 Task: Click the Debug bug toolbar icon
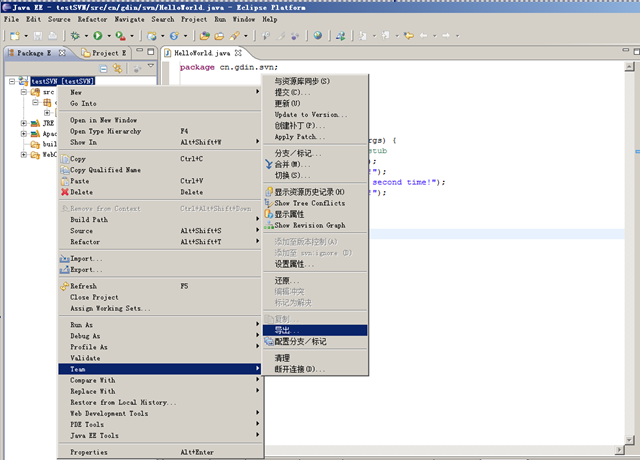[x=75, y=36]
